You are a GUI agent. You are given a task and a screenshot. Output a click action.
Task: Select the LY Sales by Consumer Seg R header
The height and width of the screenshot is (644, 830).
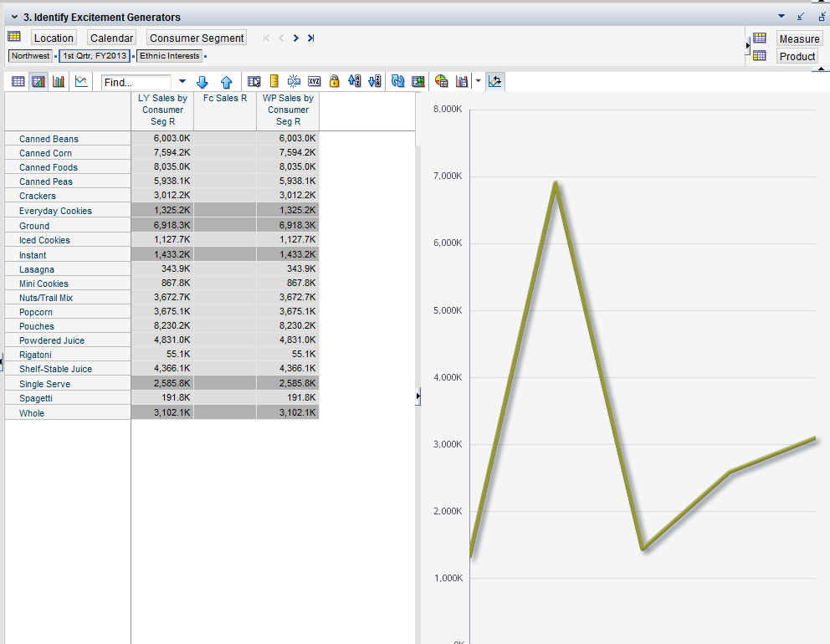pyautogui.click(x=162, y=110)
